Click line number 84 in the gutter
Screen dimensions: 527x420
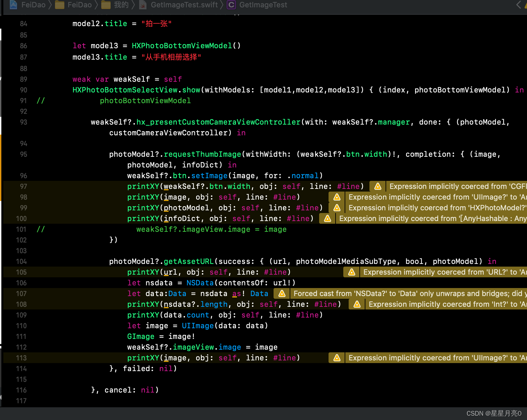click(x=23, y=24)
